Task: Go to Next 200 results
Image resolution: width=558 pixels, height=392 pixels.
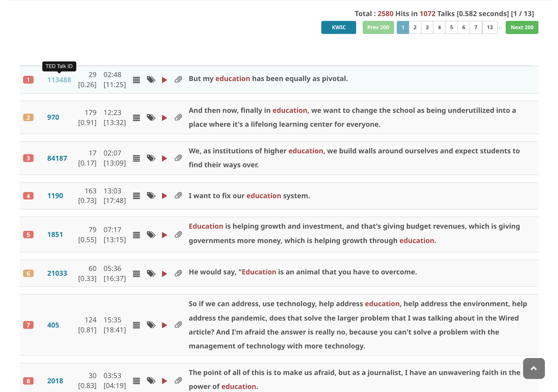Action: click(x=522, y=27)
